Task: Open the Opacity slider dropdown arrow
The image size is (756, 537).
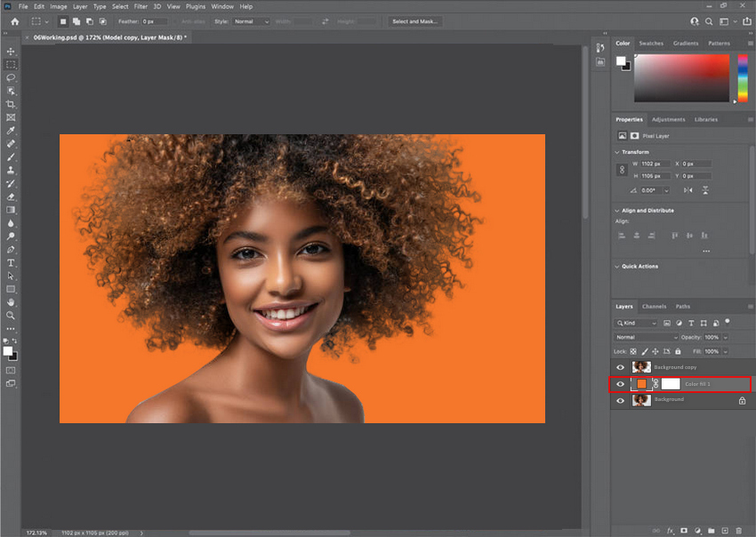Action: point(725,338)
